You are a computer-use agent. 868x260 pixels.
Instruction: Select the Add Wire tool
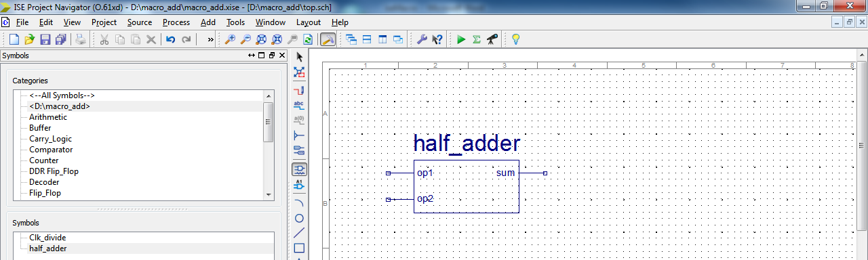(x=299, y=90)
